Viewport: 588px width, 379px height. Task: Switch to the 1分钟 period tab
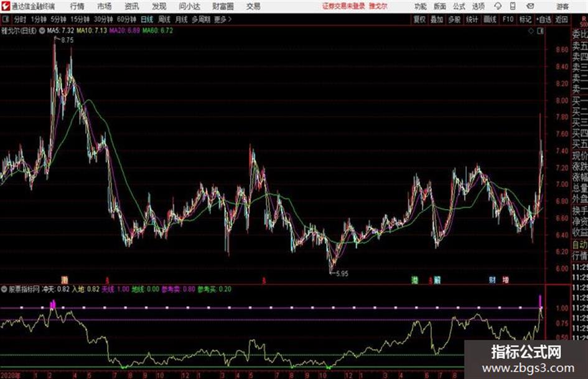[38, 19]
